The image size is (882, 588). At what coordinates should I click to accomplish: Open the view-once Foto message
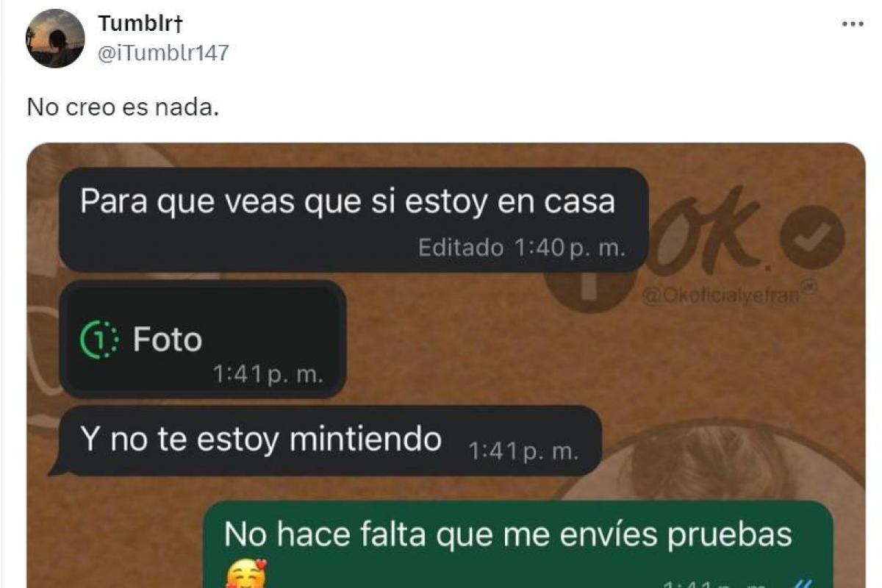pyautogui.click(x=202, y=340)
